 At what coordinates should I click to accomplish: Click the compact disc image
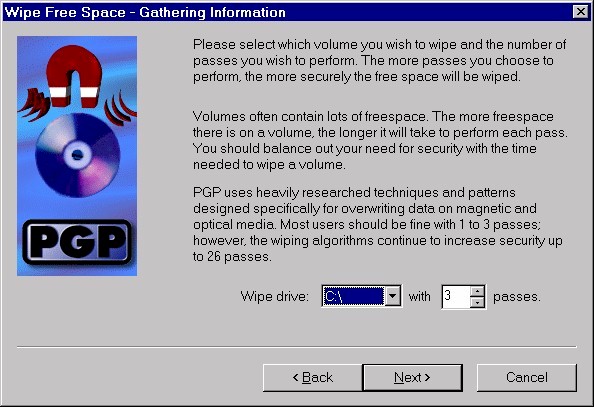[x=78, y=155]
